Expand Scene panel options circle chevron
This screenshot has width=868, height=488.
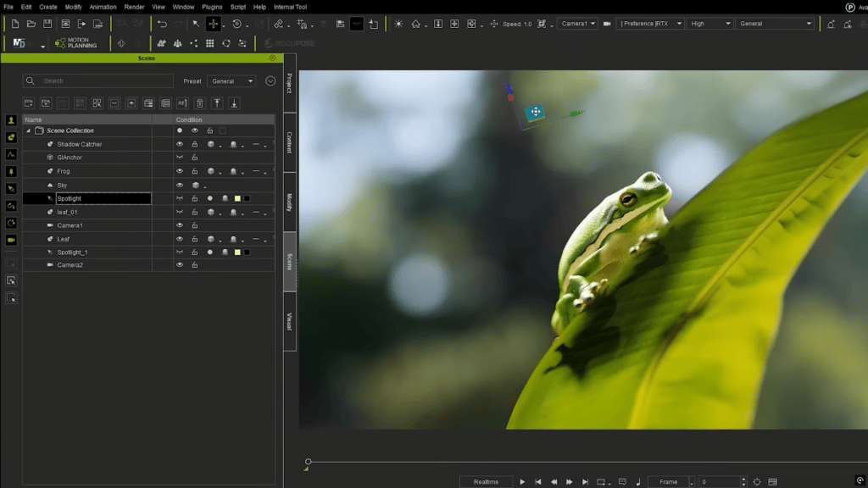[x=270, y=80]
